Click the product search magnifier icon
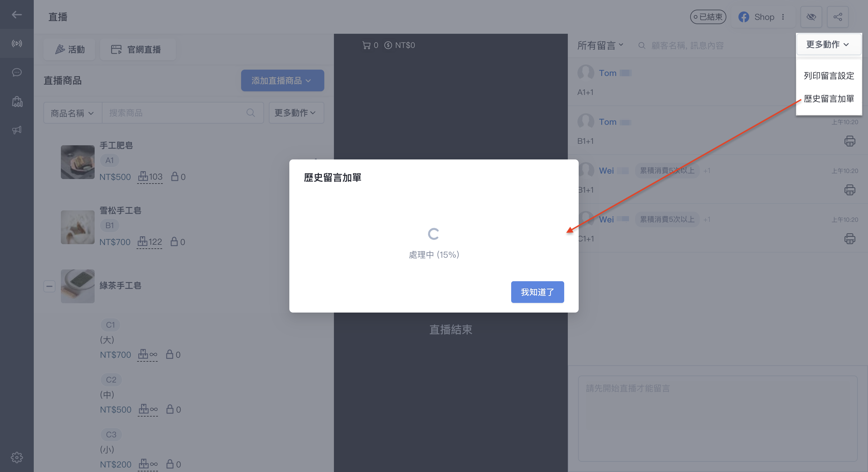 click(250, 113)
